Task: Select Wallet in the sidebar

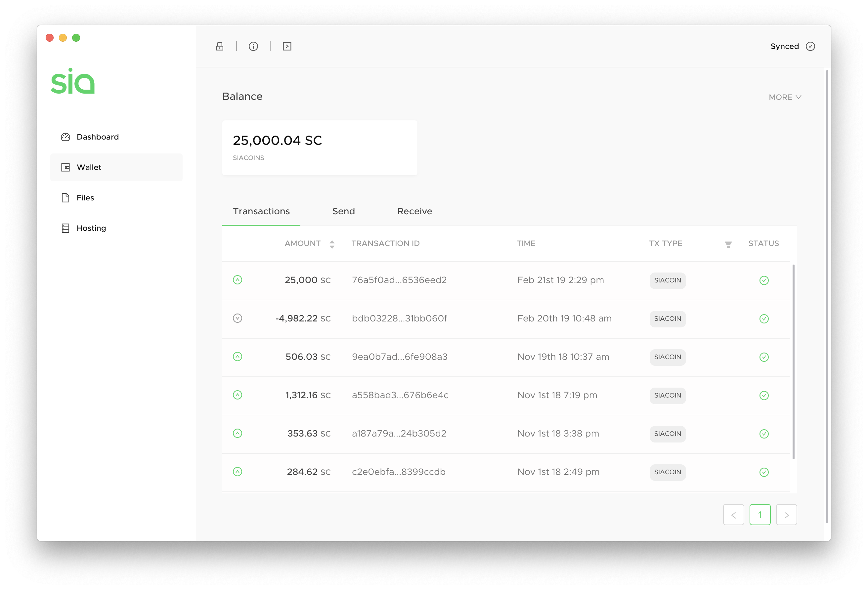Action: (x=116, y=167)
